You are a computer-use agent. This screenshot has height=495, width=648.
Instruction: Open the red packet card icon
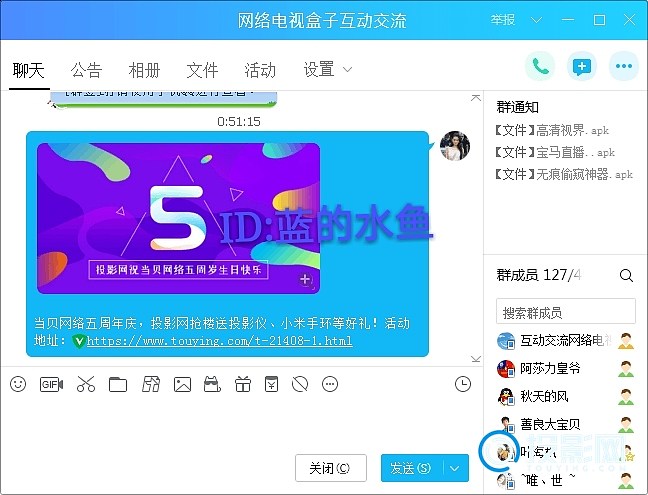tap(150, 384)
